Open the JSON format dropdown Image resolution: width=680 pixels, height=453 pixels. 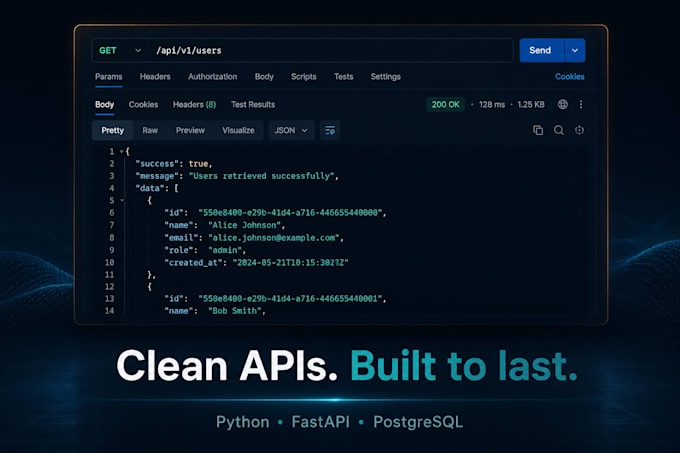click(x=291, y=130)
